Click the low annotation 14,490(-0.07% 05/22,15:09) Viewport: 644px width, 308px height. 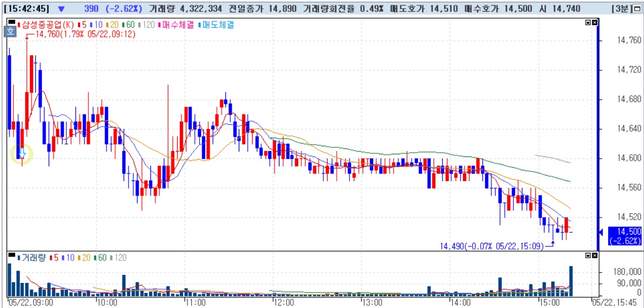[x=492, y=246]
